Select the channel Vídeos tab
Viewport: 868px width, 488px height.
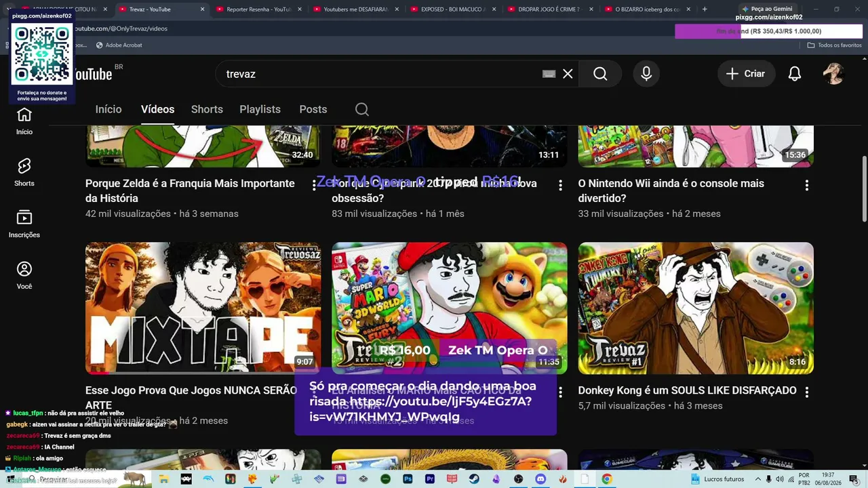point(158,109)
